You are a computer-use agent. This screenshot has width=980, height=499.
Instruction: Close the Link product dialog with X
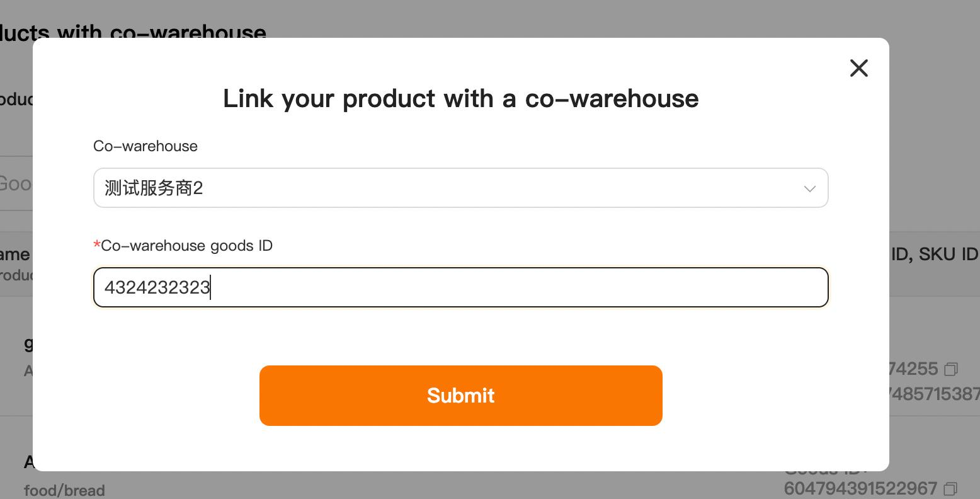coord(858,68)
